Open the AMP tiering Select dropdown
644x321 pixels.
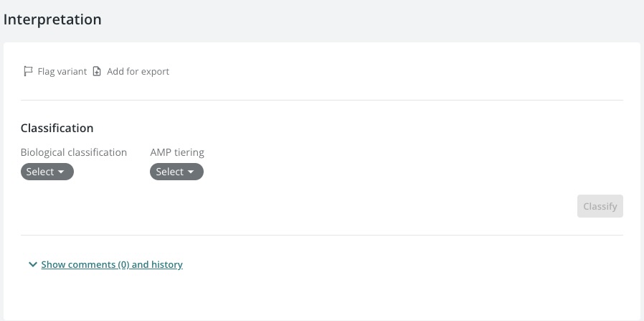coord(176,172)
